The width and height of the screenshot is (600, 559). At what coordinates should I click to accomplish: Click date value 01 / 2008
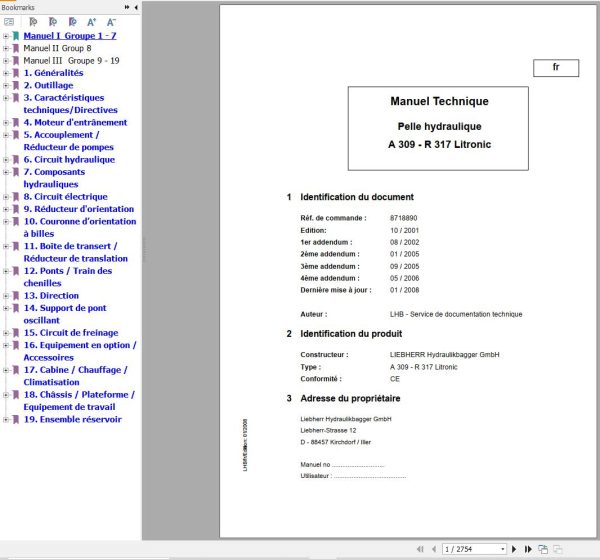(x=404, y=290)
